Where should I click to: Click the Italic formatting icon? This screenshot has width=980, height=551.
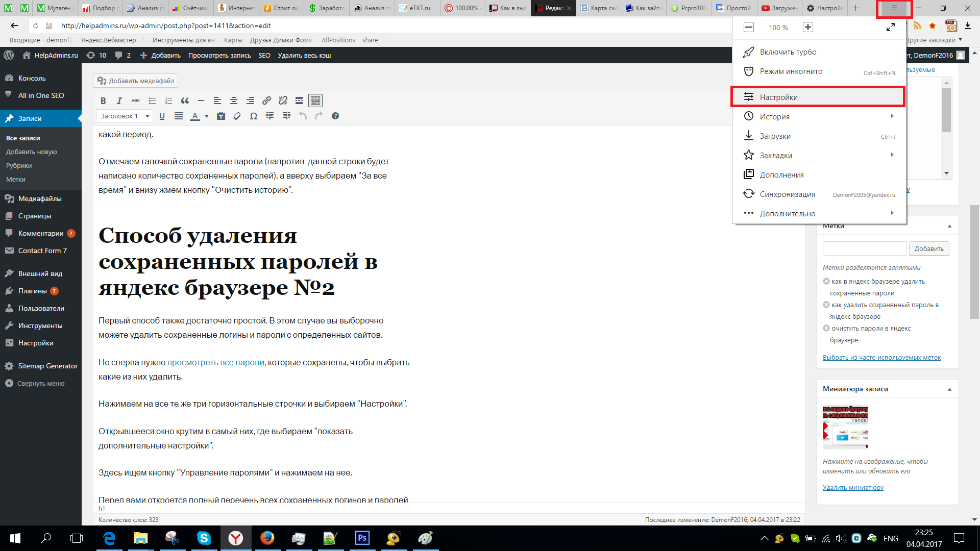pos(119,100)
